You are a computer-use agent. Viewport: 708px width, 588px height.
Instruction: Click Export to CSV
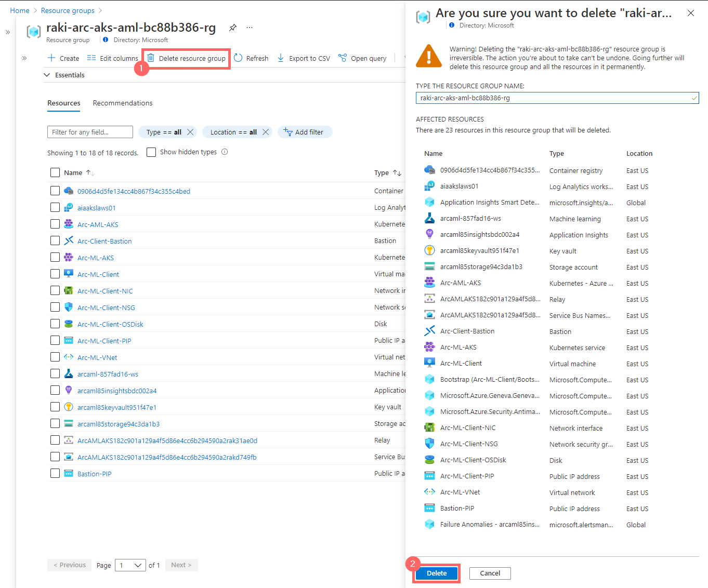click(x=304, y=58)
